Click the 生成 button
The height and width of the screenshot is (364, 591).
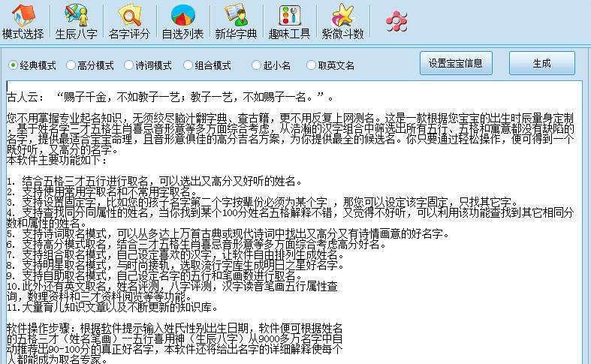[x=542, y=63]
